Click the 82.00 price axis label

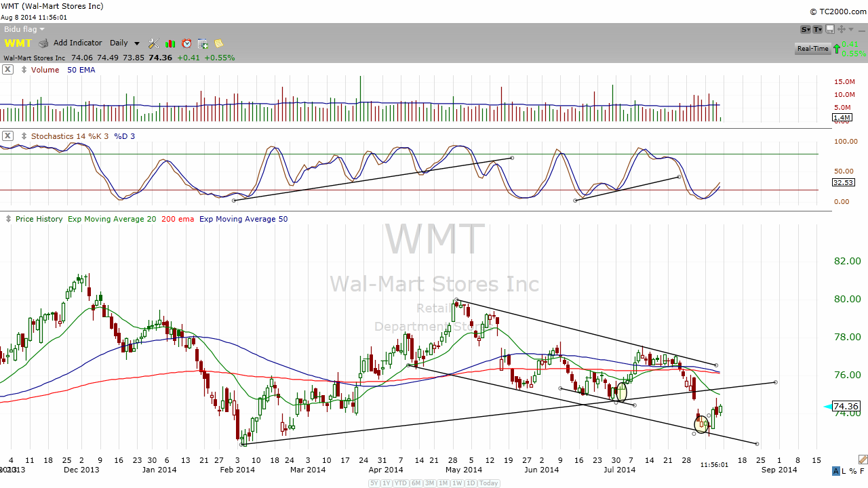point(847,261)
